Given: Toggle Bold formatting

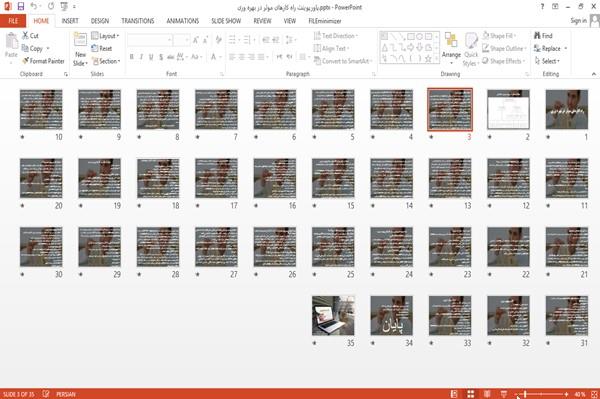Looking at the screenshot, I should coord(132,57).
